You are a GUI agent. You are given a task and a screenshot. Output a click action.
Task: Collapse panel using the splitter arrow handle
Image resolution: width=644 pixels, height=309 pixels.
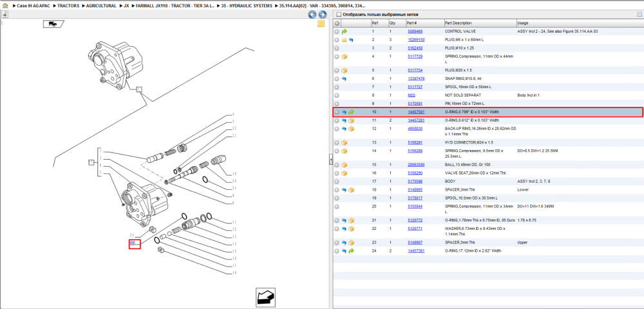pyautogui.click(x=330, y=160)
